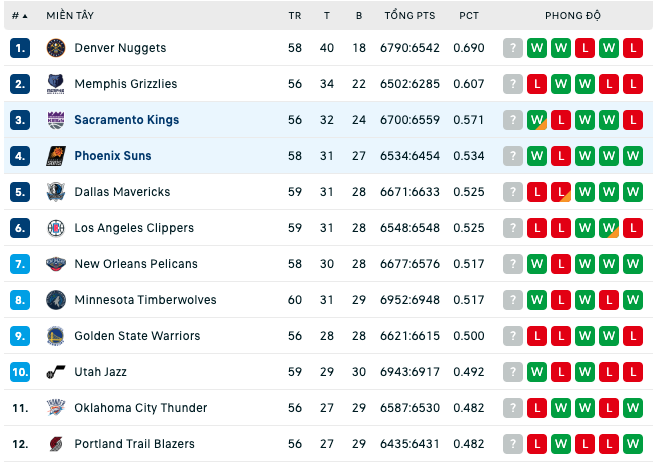
Task: Click the Minnesota Timberwolves logo
Action: (56, 300)
